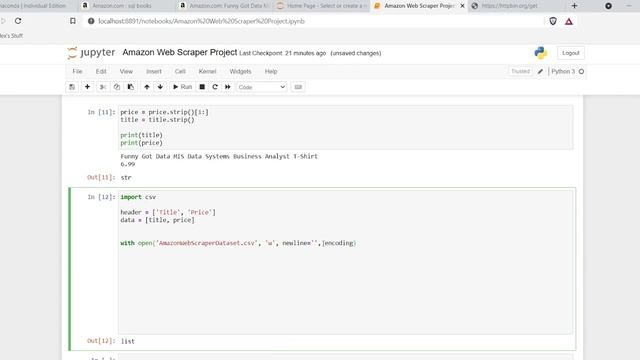This screenshot has height=360, width=640.
Task: Open the File menu
Action: click(x=77, y=71)
